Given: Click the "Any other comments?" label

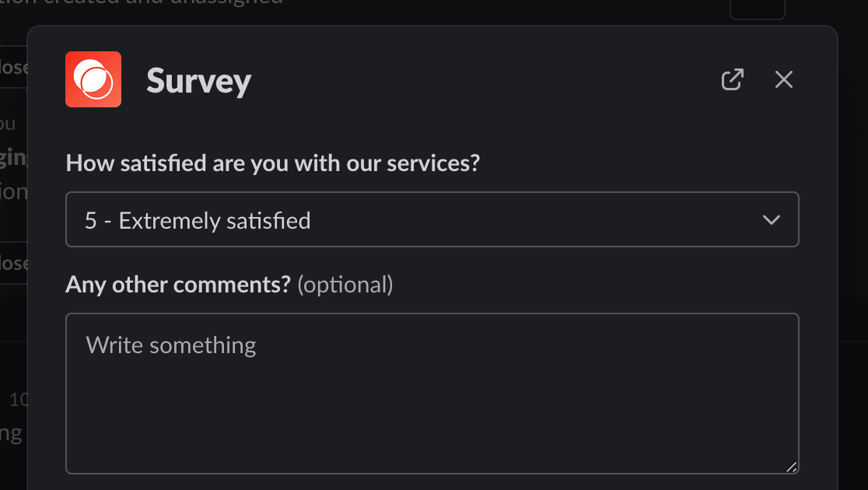Looking at the screenshot, I should tap(178, 285).
